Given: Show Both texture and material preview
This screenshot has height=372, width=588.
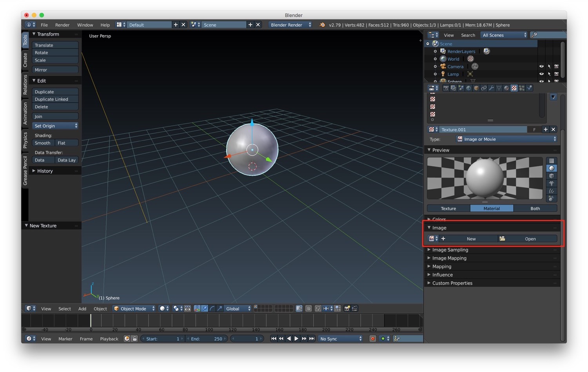Looking at the screenshot, I should pos(535,209).
